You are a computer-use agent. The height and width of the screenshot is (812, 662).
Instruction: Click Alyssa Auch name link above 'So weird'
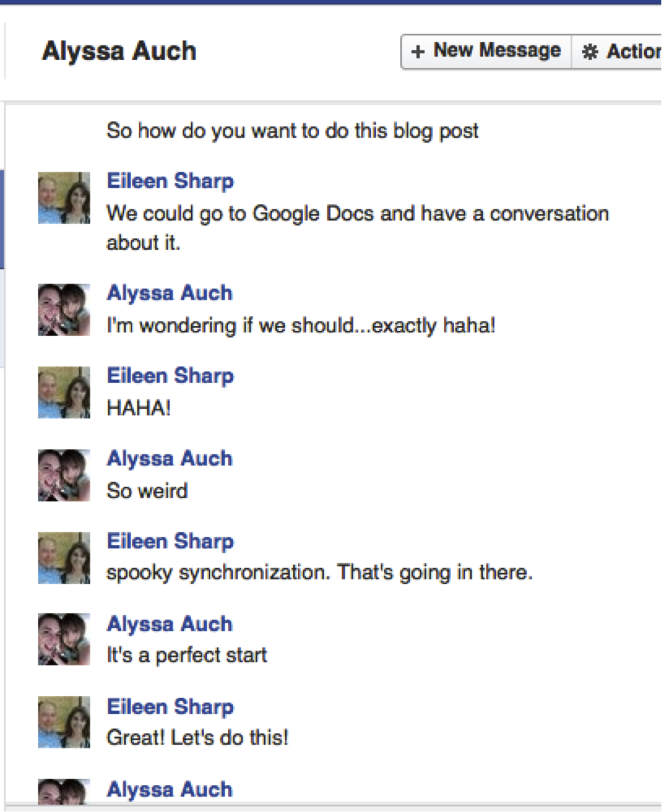tap(170, 459)
